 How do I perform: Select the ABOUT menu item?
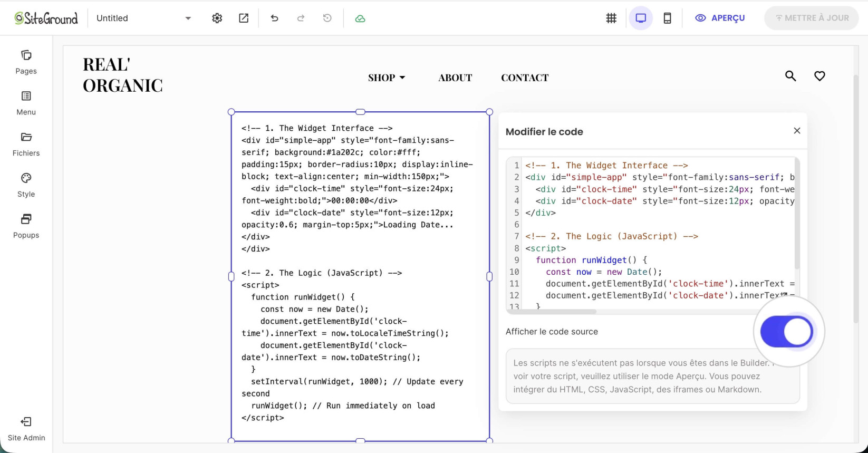point(455,78)
